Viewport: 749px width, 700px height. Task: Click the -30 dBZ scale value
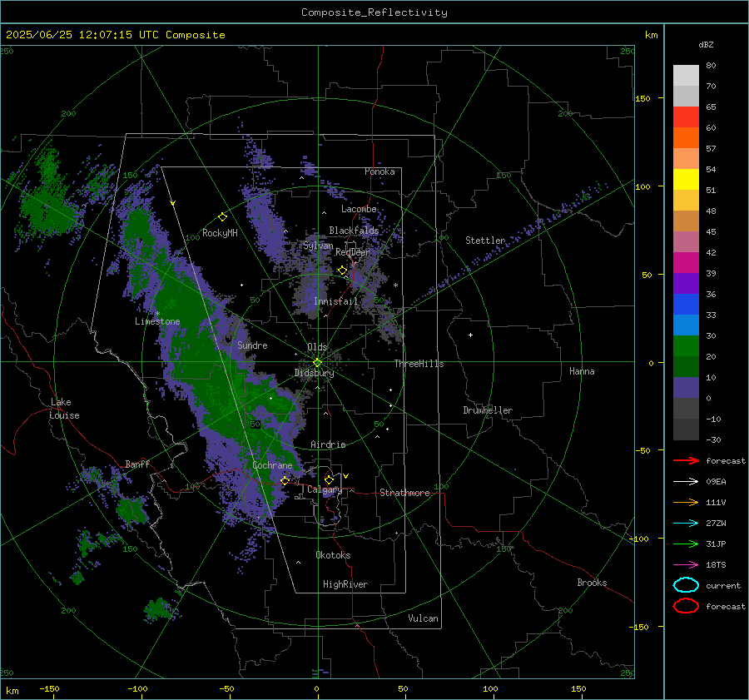click(x=713, y=439)
